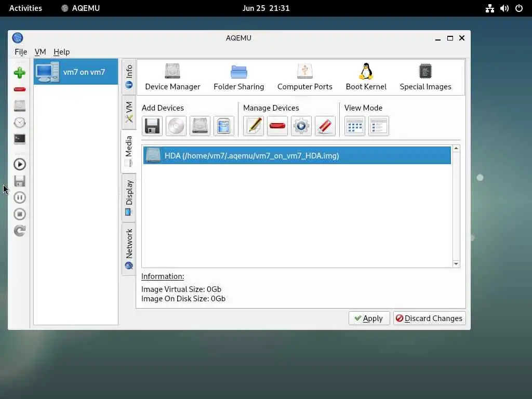Image resolution: width=532 pixels, height=399 pixels.
Task: Click the AQEMU window logo icon
Action: pos(18,37)
